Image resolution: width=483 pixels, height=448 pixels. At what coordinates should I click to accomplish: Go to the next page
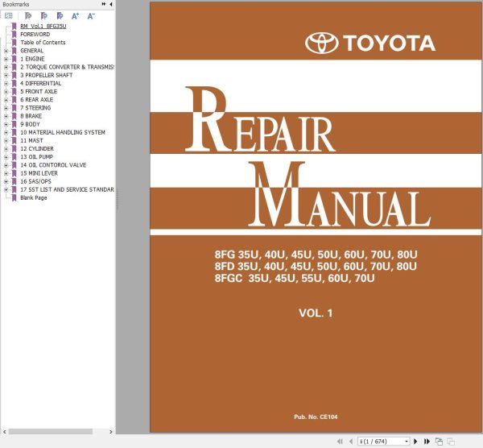click(415, 442)
